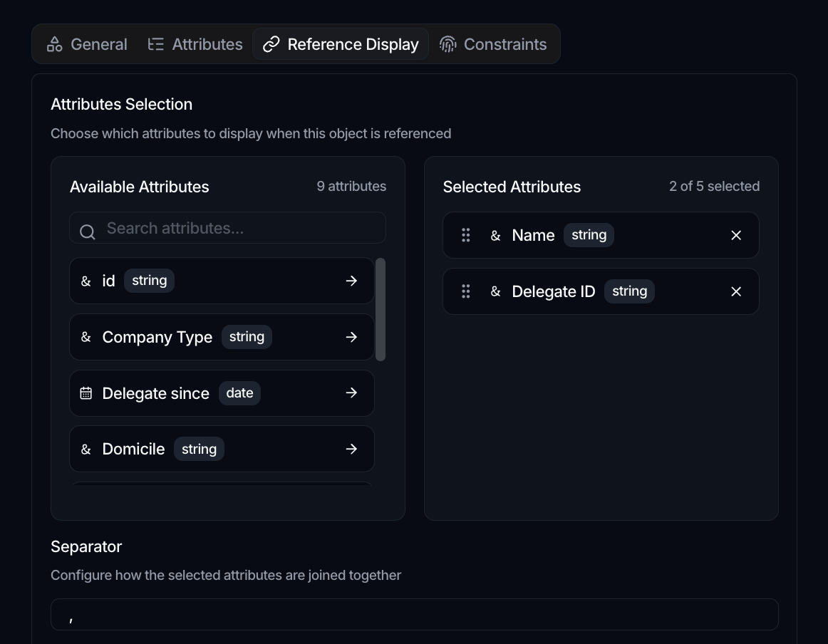Click the list-tree icon on Attributes tab
The width and height of the screenshot is (828, 644).
[156, 44]
